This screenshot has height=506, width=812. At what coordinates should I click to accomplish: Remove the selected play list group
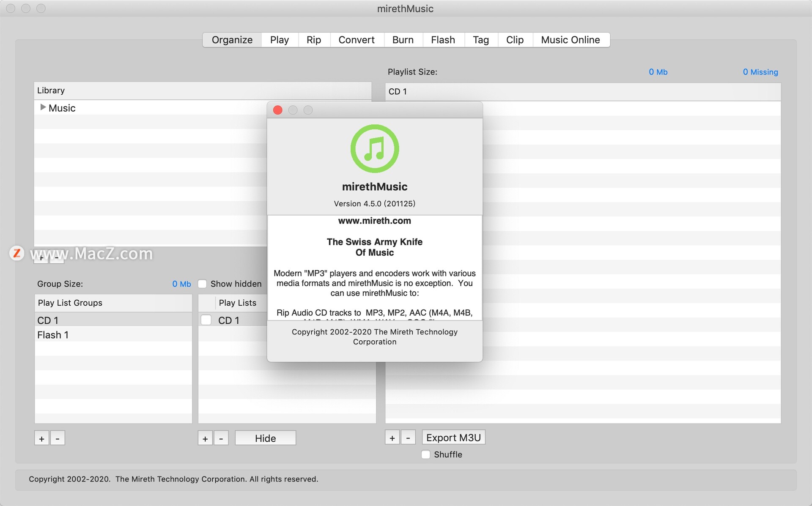pos(58,438)
